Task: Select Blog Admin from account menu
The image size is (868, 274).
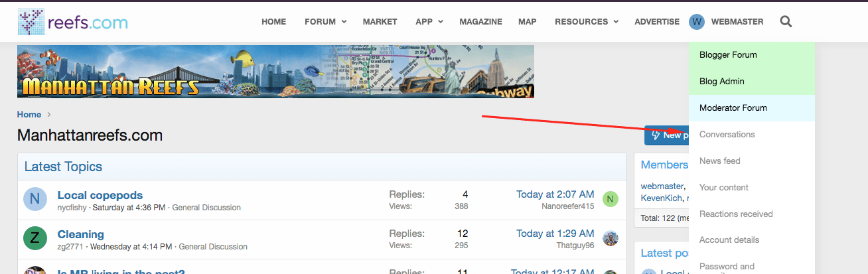Action: (721, 81)
